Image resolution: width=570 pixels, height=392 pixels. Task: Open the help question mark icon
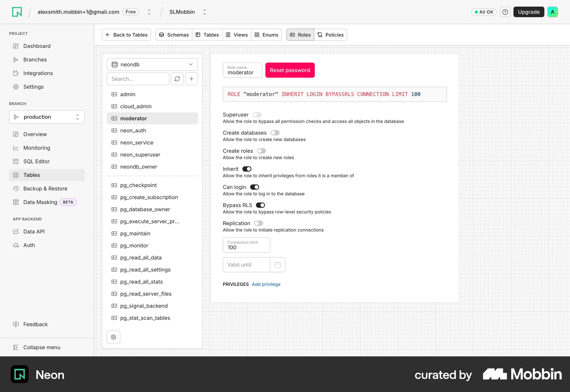[x=505, y=12]
